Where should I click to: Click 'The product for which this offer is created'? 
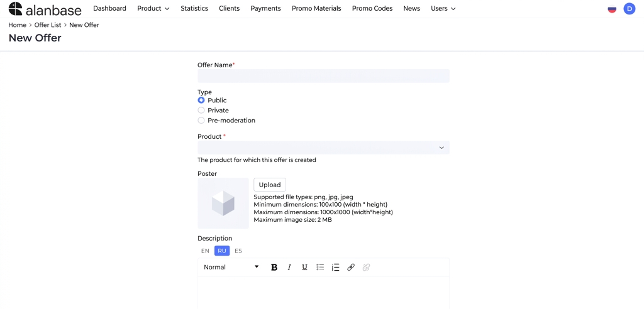click(257, 160)
